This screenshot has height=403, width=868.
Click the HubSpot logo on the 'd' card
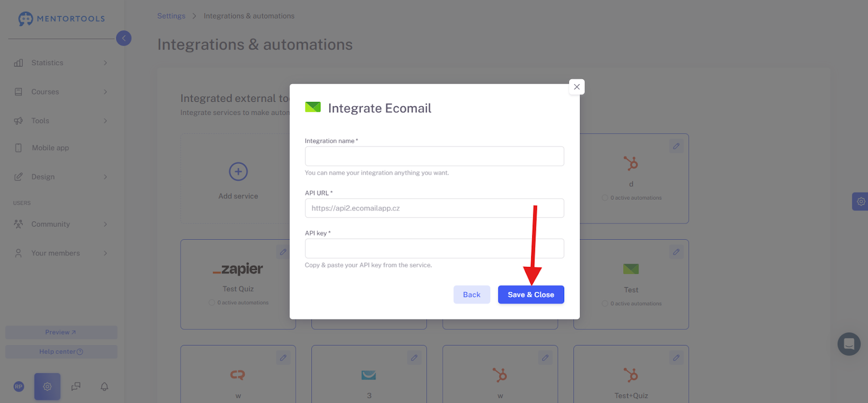click(x=631, y=163)
